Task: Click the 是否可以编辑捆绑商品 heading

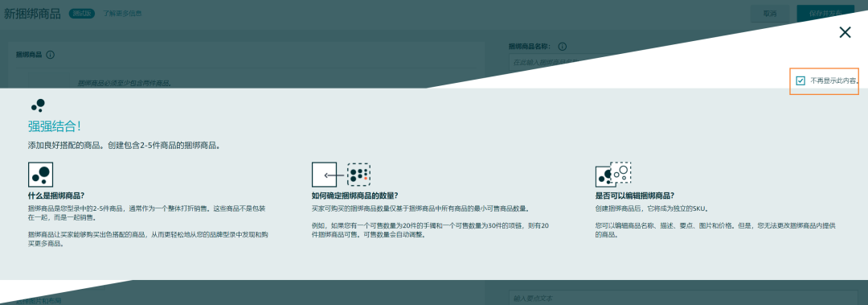Action: (634, 196)
